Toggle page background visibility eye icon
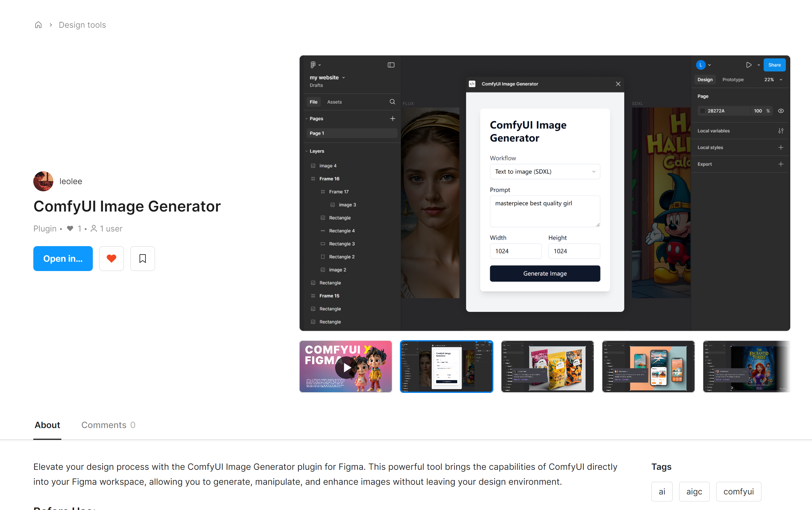812x510 pixels. [781, 111]
